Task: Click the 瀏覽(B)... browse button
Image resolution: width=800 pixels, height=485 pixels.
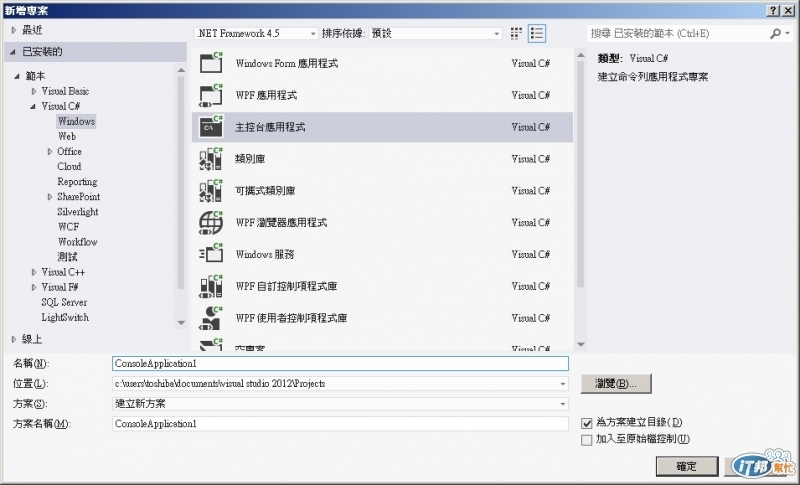Action: coord(616,384)
